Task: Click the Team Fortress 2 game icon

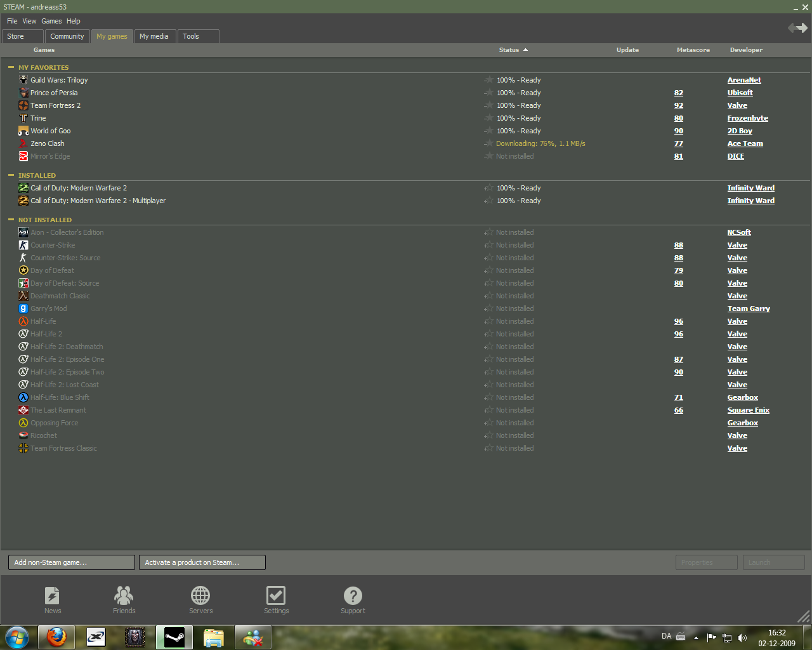Action: click(x=23, y=105)
